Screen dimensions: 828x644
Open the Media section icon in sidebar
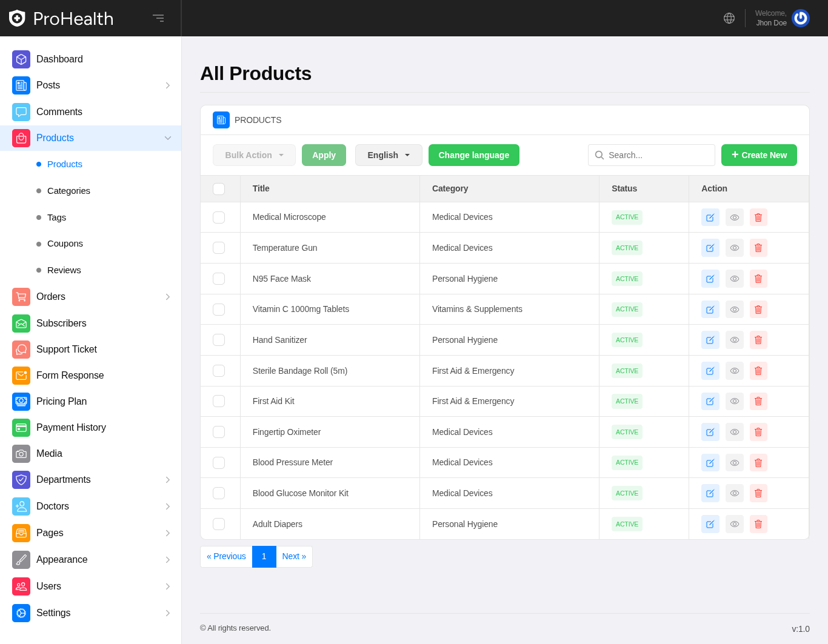21,454
